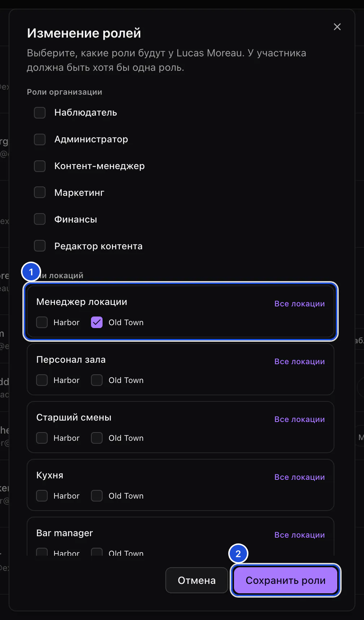
Task: Click Все локации for Персонал зала
Action: coord(299,362)
